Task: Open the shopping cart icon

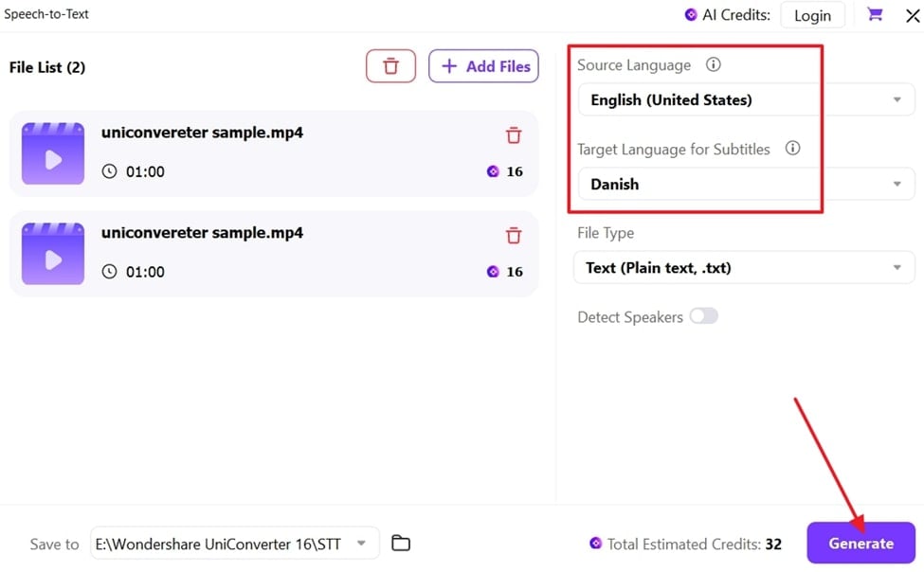Action: [875, 14]
